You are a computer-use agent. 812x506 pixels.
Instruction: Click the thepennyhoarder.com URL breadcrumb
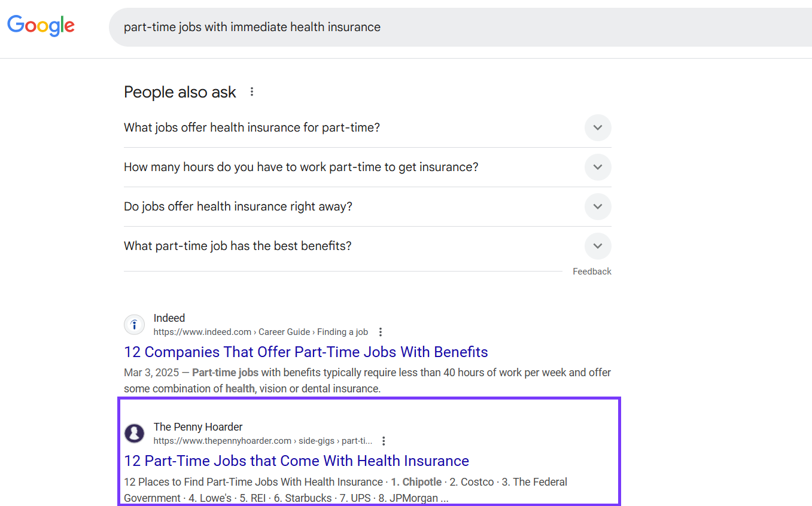coord(263,441)
